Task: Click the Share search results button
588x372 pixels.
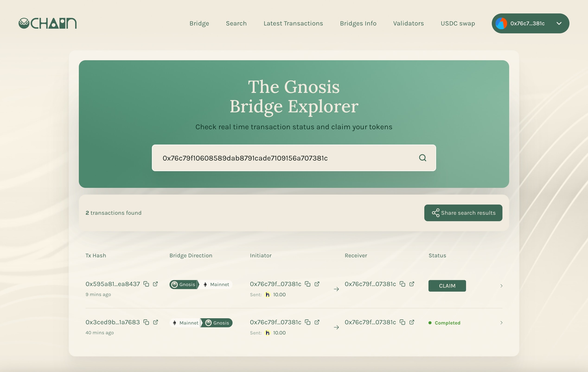Action: (463, 213)
